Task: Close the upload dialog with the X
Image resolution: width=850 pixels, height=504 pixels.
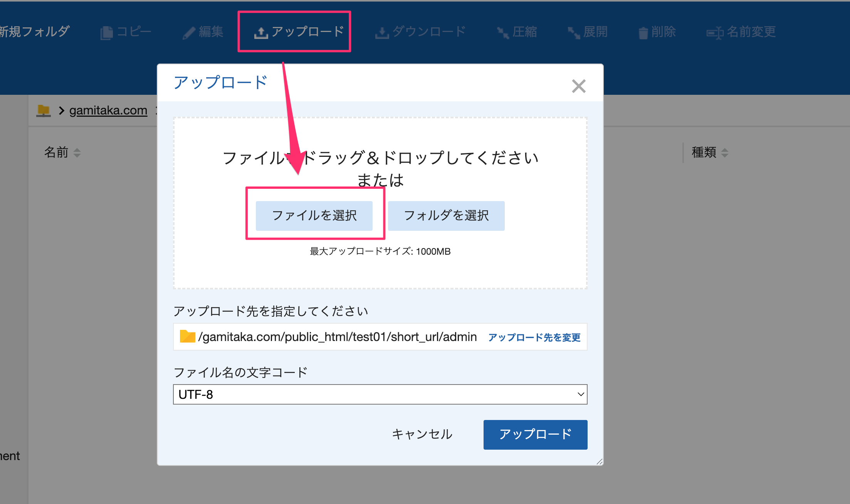Action: coord(578,86)
